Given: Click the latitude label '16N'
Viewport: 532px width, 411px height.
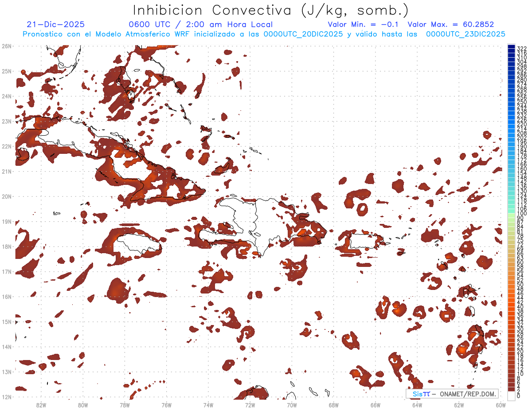Looking at the screenshot, I should click(x=7, y=296).
